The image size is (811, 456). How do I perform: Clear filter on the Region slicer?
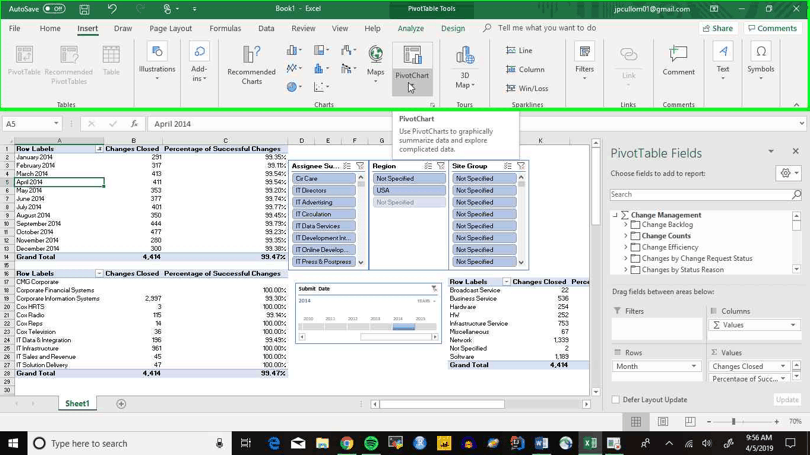[x=441, y=166]
